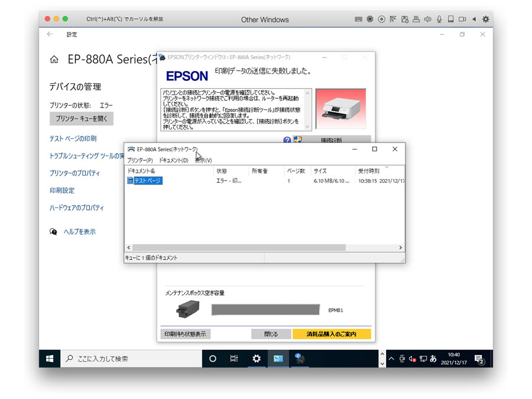
Task: Open 表示(V) menu in print queue
Action: pos(203,160)
